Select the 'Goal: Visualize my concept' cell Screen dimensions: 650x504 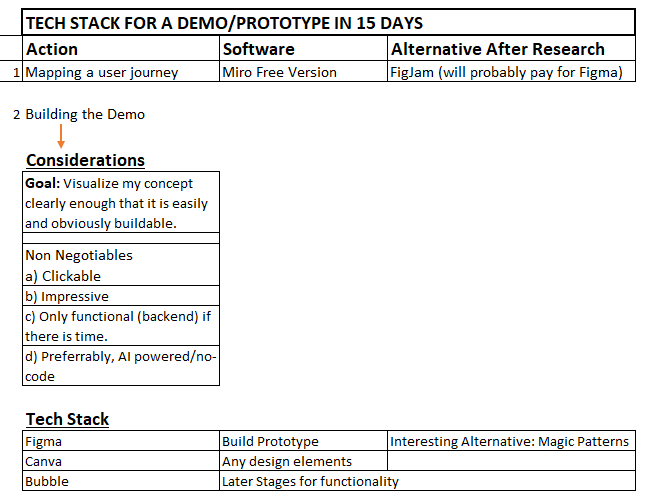click(121, 202)
